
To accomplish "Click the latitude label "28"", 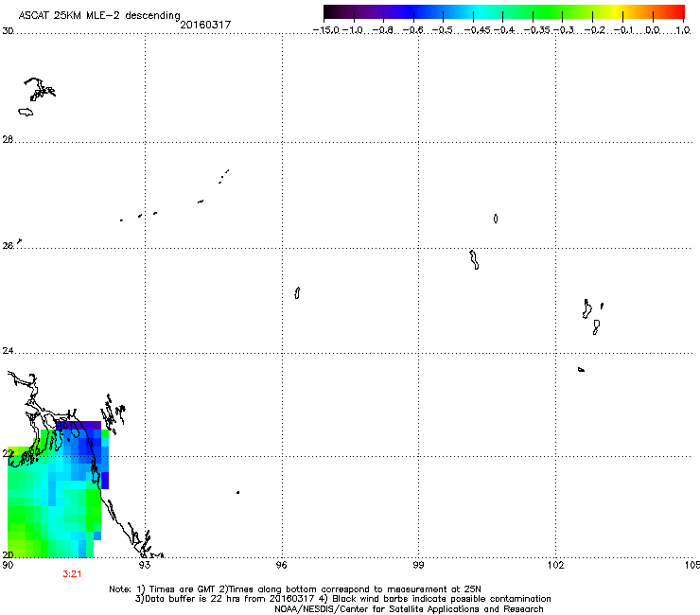I will (8, 139).
